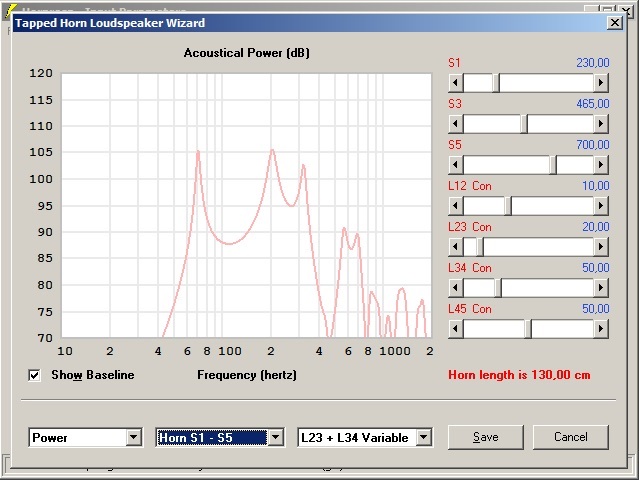The image size is (639, 480).
Task: Click the L34 Con slider right arrow
Action: pyautogui.click(x=601, y=288)
